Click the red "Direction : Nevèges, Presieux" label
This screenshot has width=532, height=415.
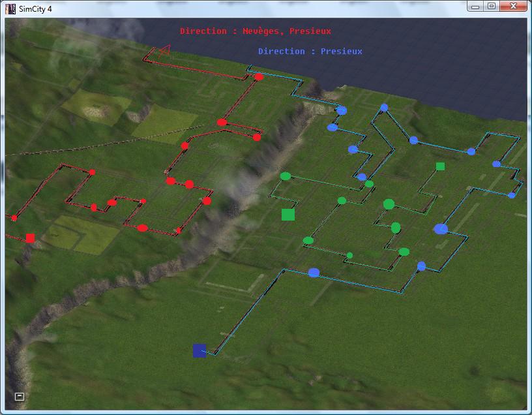coord(255,31)
